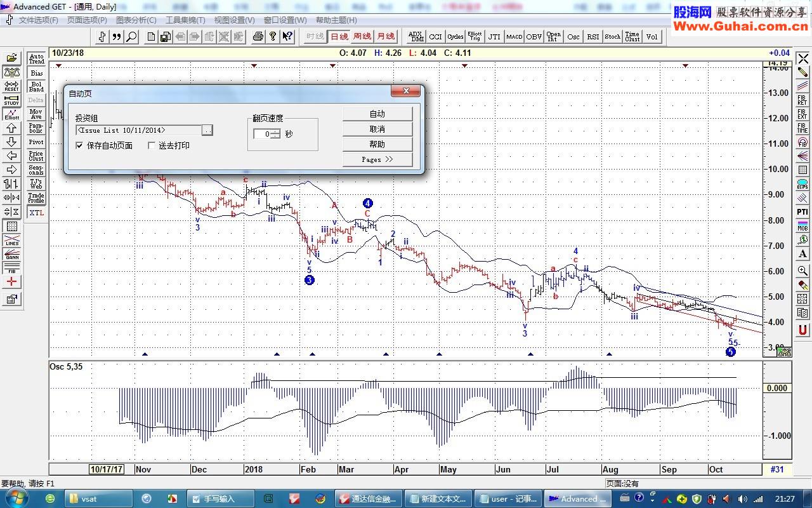Toggle Auto Trend study
This screenshot has height=508, width=812.
point(37,58)
